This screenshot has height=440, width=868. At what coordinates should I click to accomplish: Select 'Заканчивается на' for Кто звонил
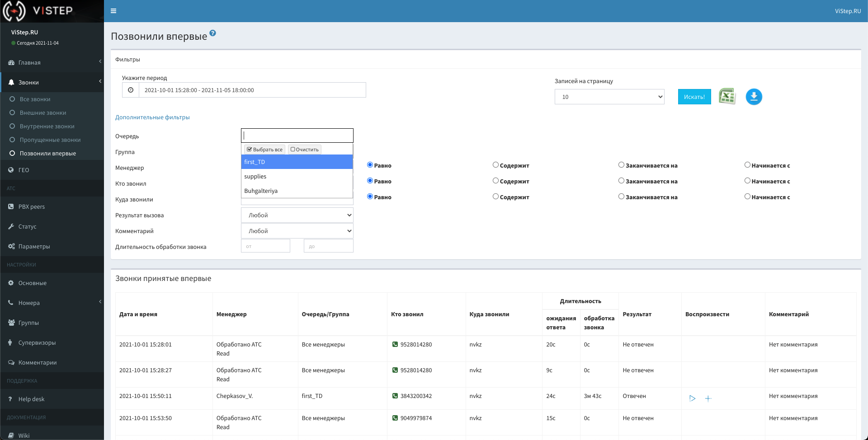pyautogui.click(x=621, y=181)
